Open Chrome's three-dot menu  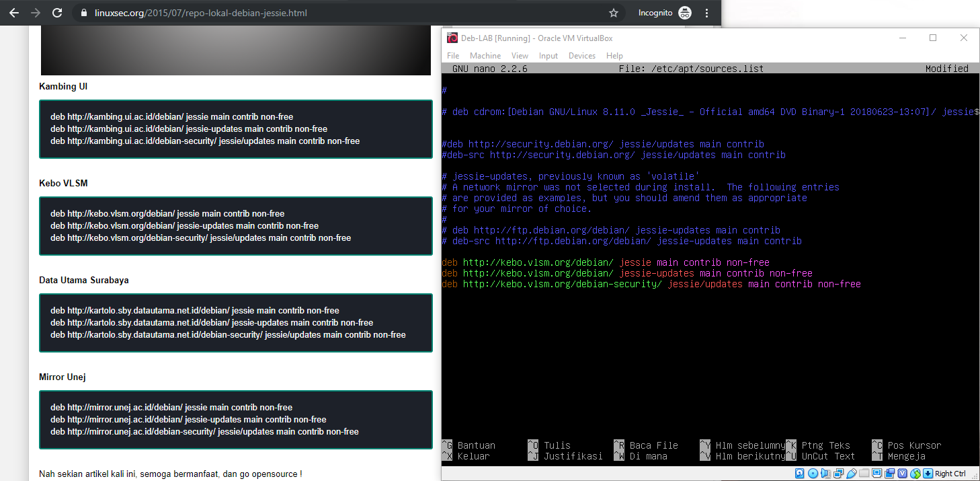706,12
